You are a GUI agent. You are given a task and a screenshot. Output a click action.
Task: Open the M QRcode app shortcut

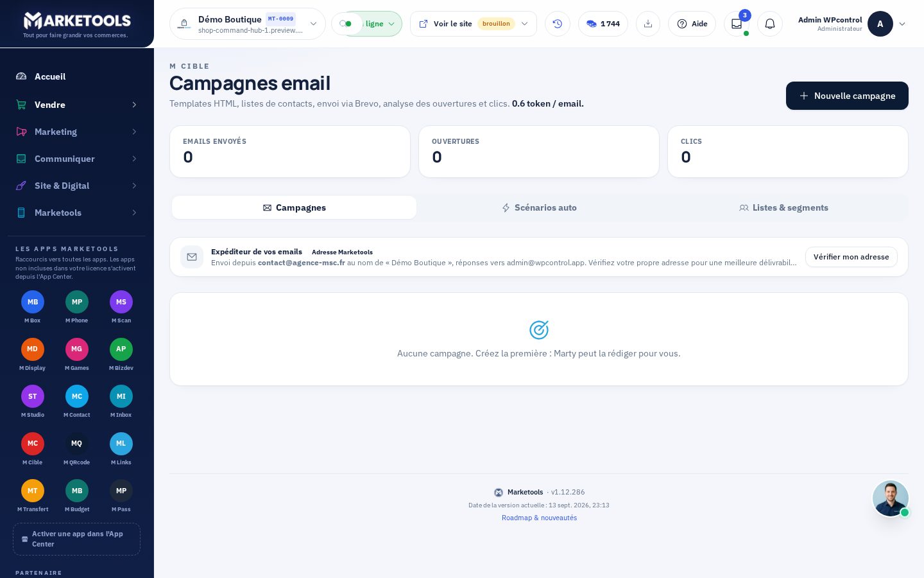point(77,449)
